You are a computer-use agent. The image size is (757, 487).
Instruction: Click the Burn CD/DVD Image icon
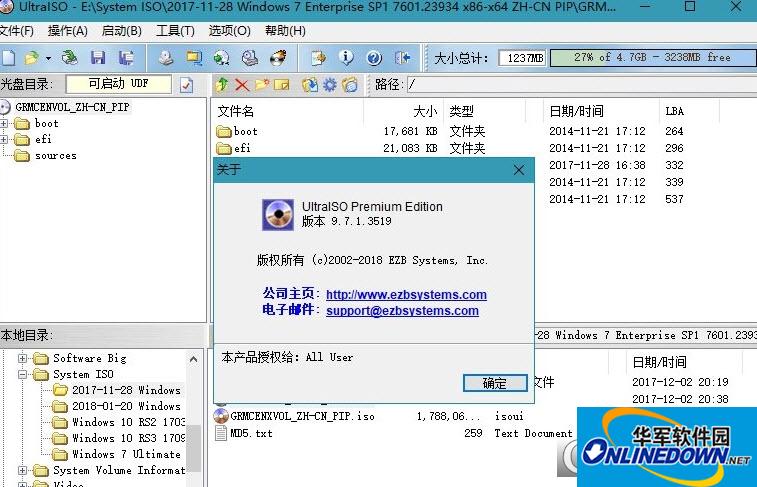pyautogui.click(x=278, y=58)
